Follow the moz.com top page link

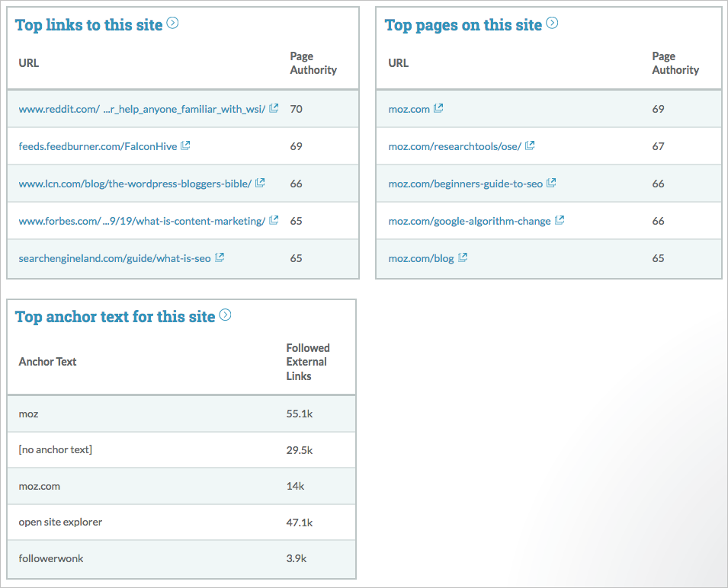tap(409, 110)
